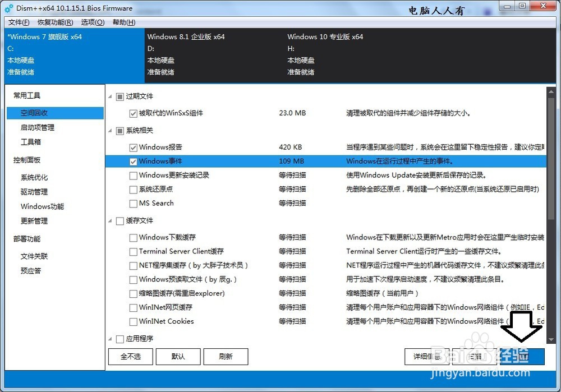Screen dimensions: 561x392
Task: Open 系统优化 in the sidebar
Action: (x=34, y=177)
